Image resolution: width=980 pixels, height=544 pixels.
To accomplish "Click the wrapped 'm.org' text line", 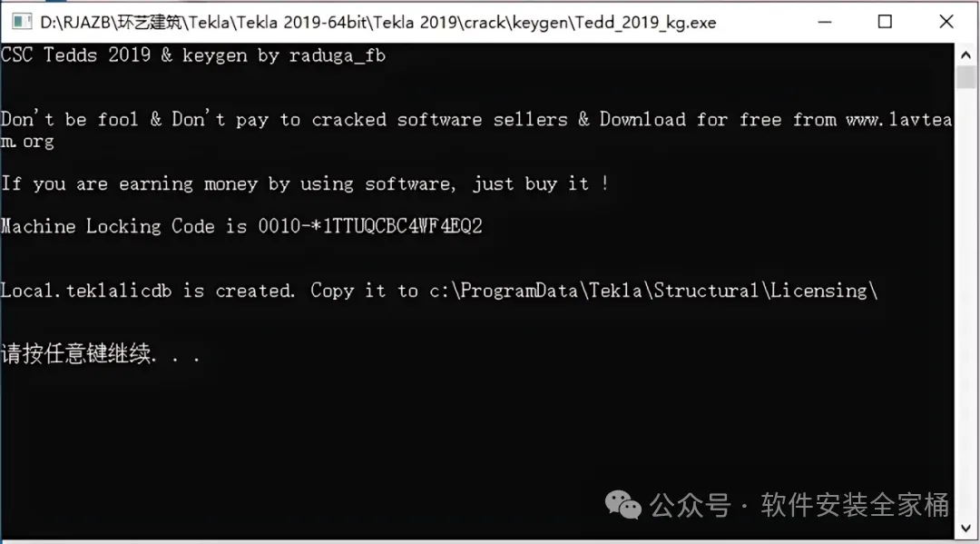I will point(27,142).
